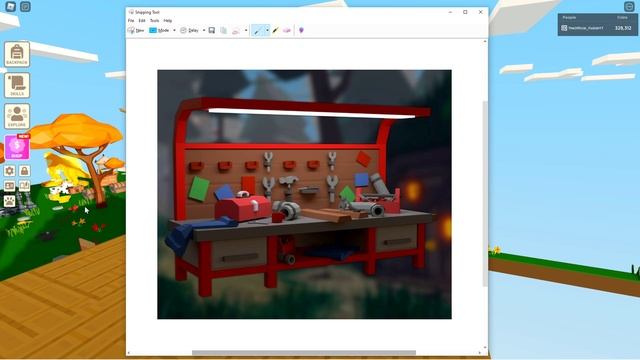Open the pink Shop button

(17, 147)
